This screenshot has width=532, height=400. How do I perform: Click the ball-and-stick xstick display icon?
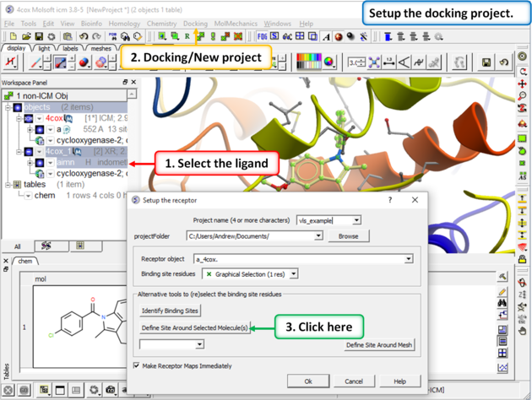tap(61, 62)
